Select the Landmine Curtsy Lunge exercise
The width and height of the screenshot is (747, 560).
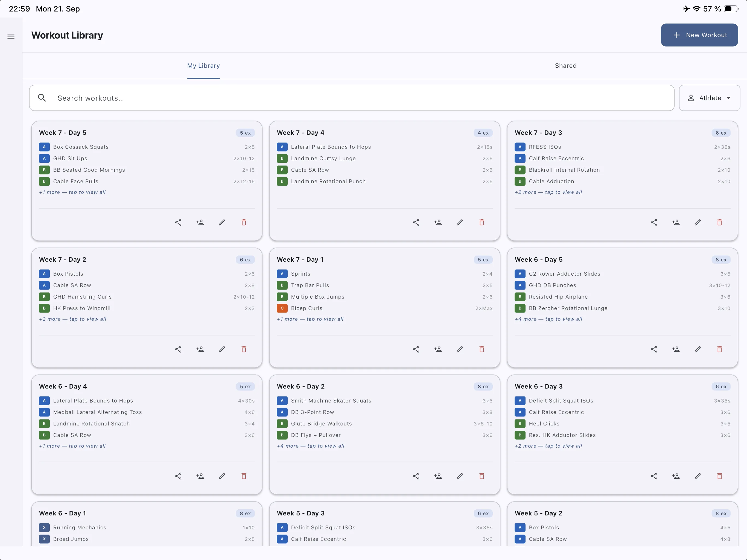coord(384,158)
